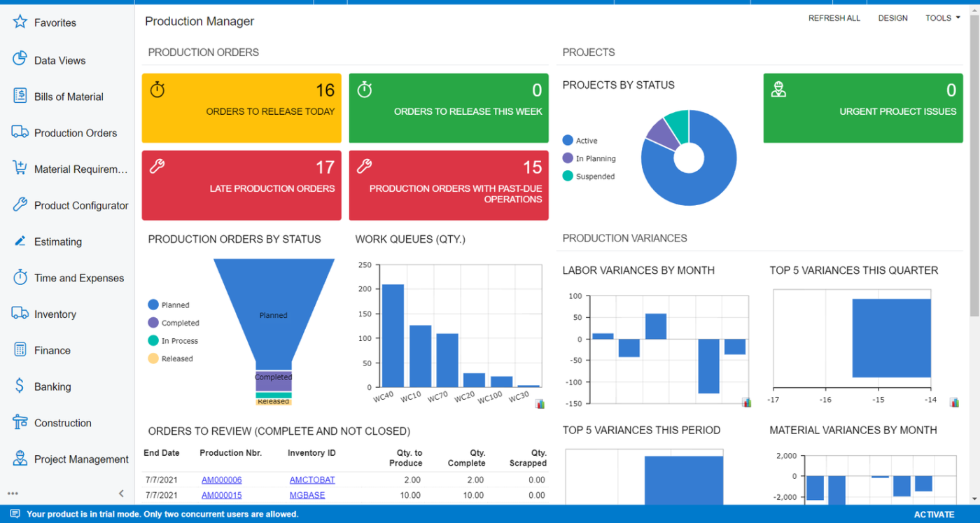Click the Production Orders truck icon
This screenshot has height=523, width=980.
click(20, 132)
